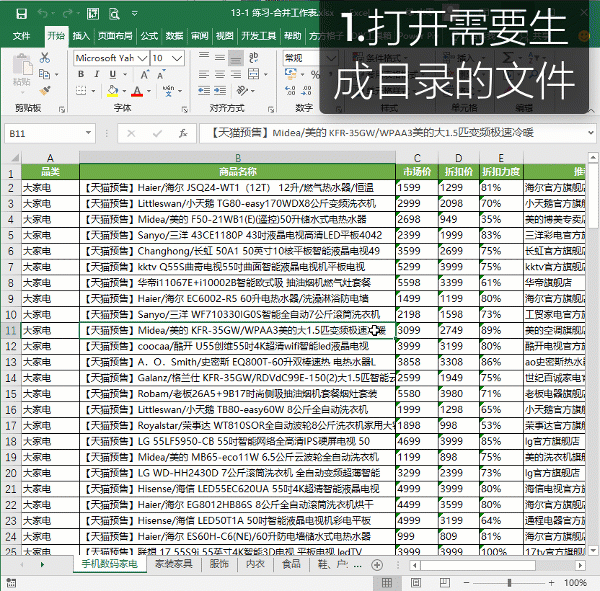Click increase decimal places icon
The height and width of the screenshot is (591, 600).
(x=290, y=91)
